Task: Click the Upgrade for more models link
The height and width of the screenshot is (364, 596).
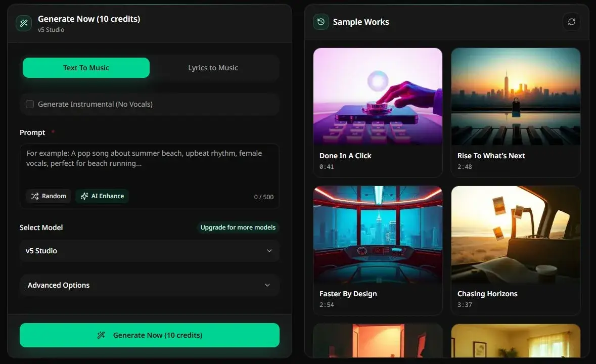Action: (238, 227)
